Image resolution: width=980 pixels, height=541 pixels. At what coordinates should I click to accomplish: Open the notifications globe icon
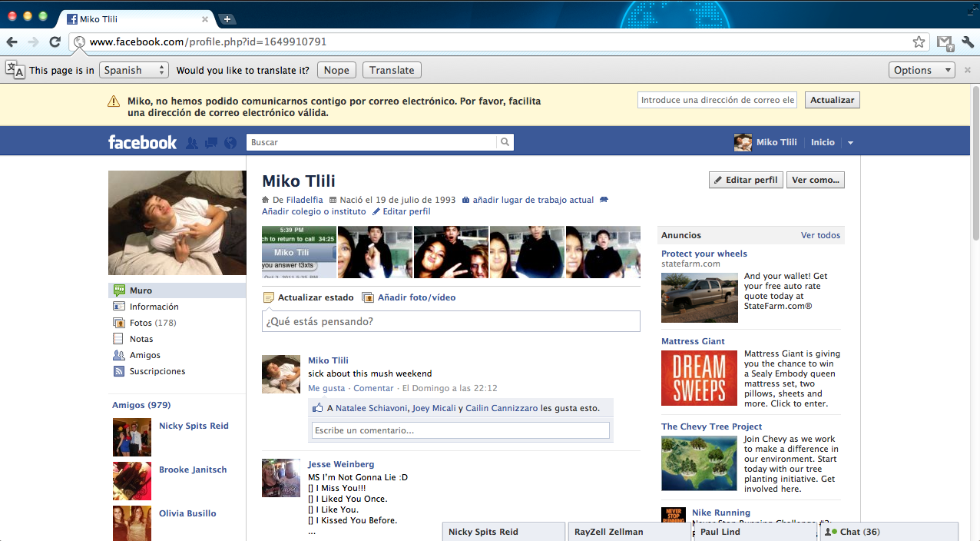pos(230,143)
